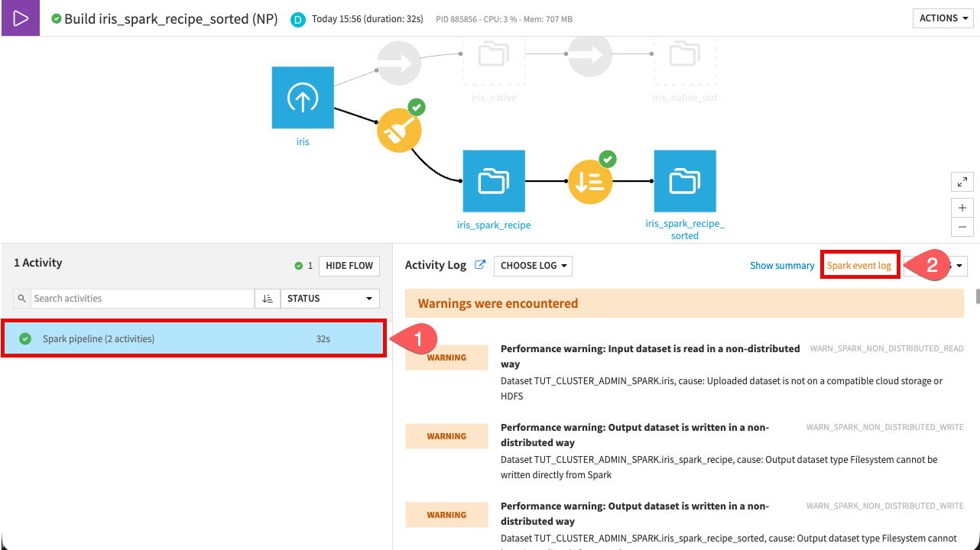The image size is (980, 550).
Task: Click the job title Build iris_spark_recipe_sorted (NP)
Action: coord(171,19)
